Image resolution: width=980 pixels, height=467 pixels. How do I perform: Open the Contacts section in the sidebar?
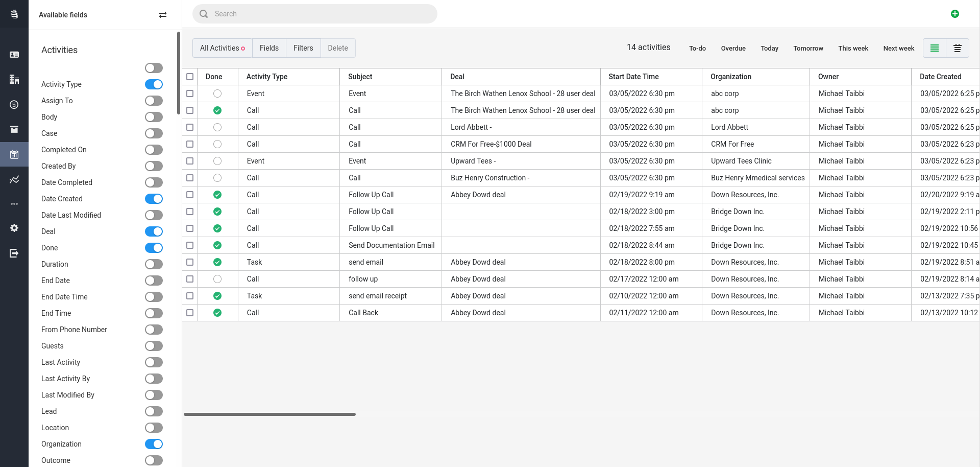click(14, 54)
